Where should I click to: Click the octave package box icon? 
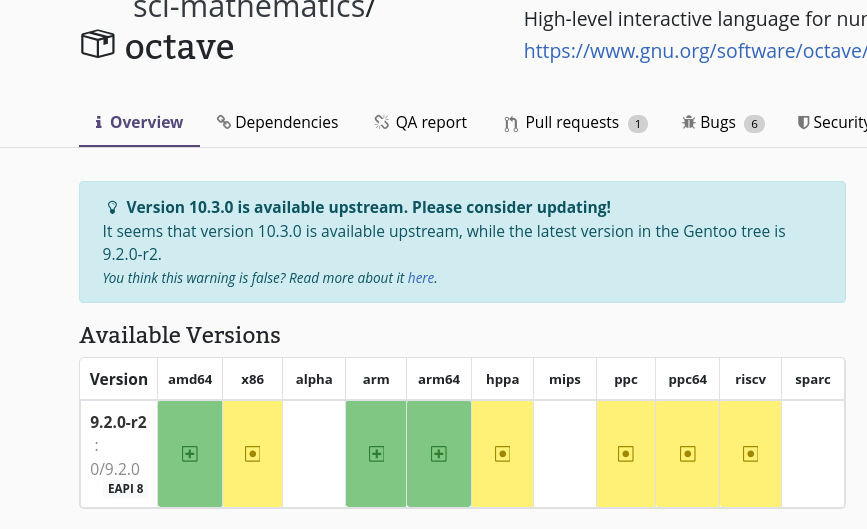98,44
